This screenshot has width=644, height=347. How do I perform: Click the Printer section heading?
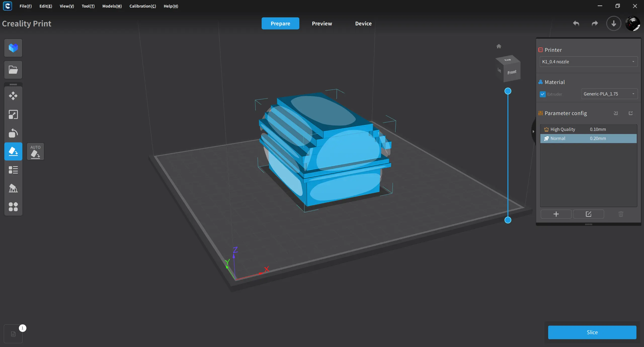point(553,50)
